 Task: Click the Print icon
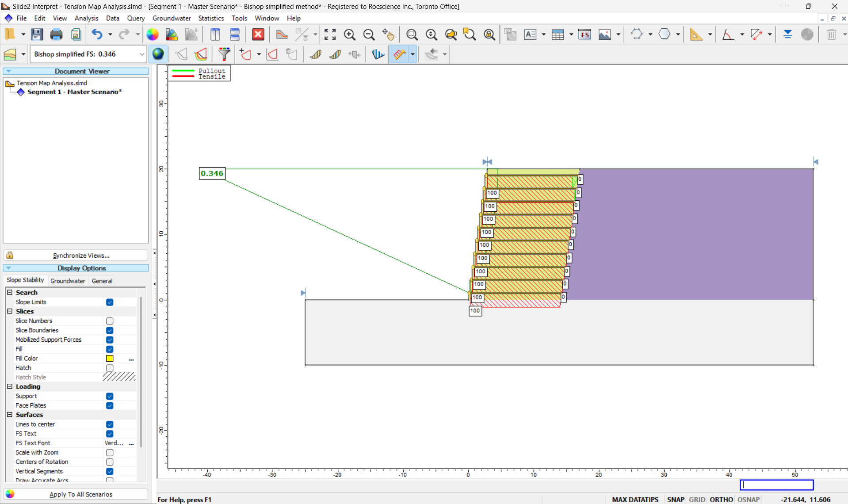[x=56, y=34]
